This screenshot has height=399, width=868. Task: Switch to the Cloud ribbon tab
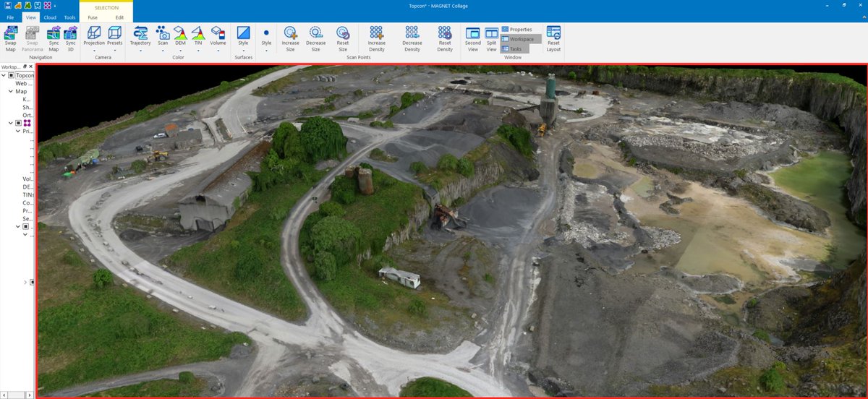(x=50, y=17)
